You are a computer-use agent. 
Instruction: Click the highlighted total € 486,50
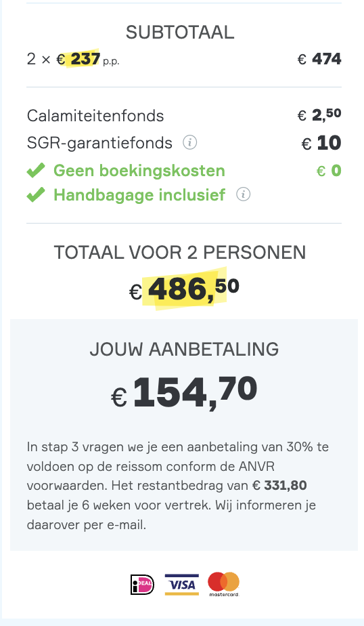184,289
